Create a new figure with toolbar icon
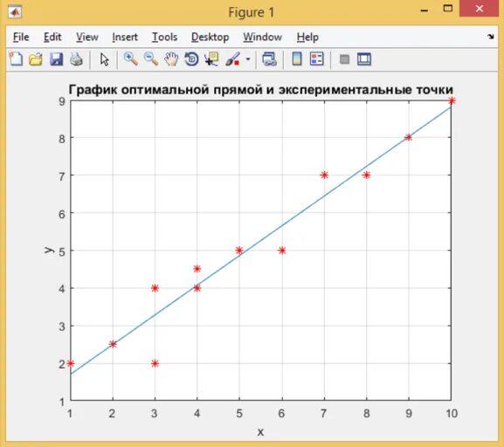The image size is (504, 447). pos(16,59)
